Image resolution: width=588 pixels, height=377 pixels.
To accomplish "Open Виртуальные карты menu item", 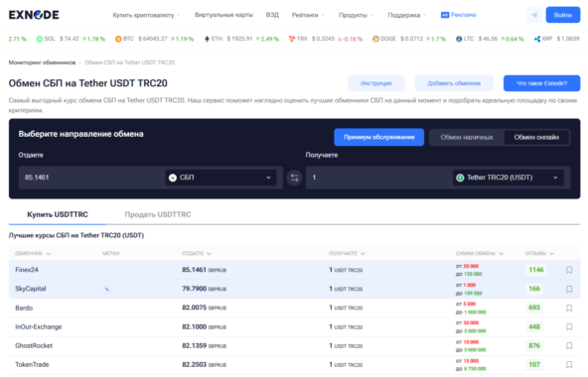I will point(223,15).
